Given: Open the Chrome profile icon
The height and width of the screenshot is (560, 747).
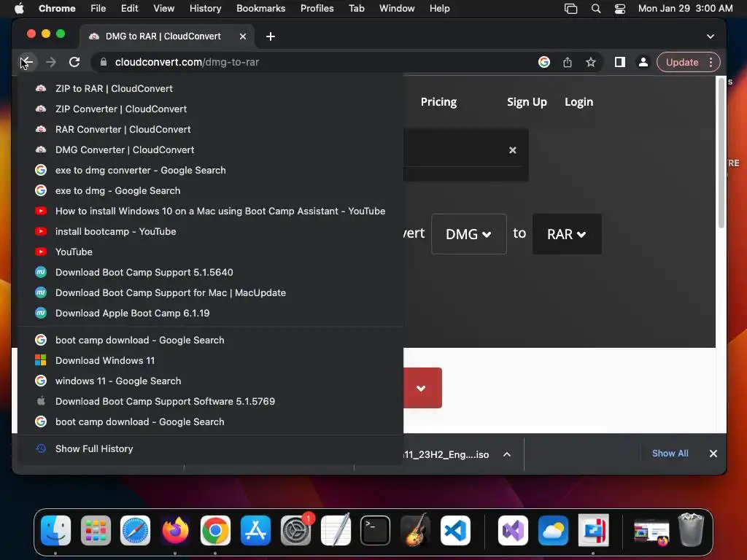Looking at the screenshot, I should 643,63.
